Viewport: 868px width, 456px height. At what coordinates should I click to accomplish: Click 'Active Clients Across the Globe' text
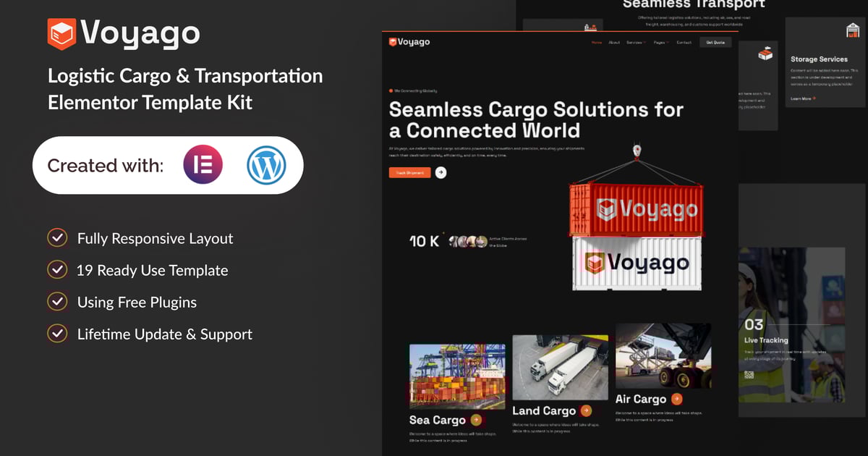click(508, 242)
